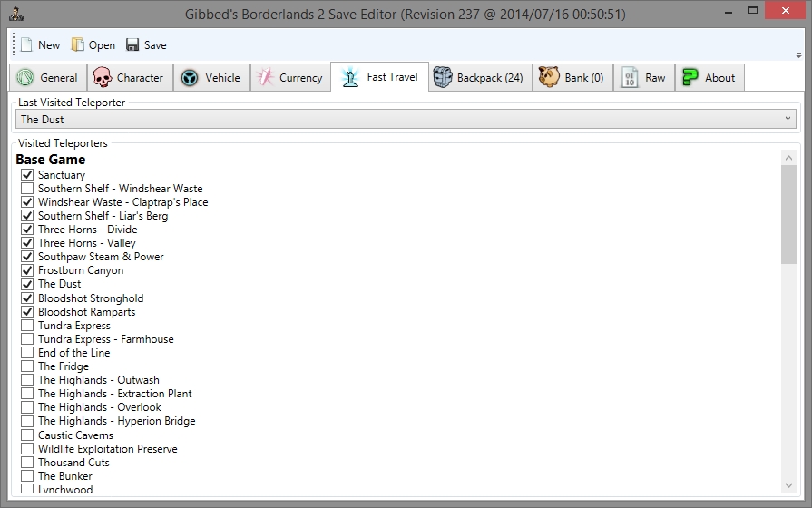Image resolution: width=812 pixels, height=508 pixels.
Task: Check Tundra Express - Farmhouse
Action: pos(27,339)
